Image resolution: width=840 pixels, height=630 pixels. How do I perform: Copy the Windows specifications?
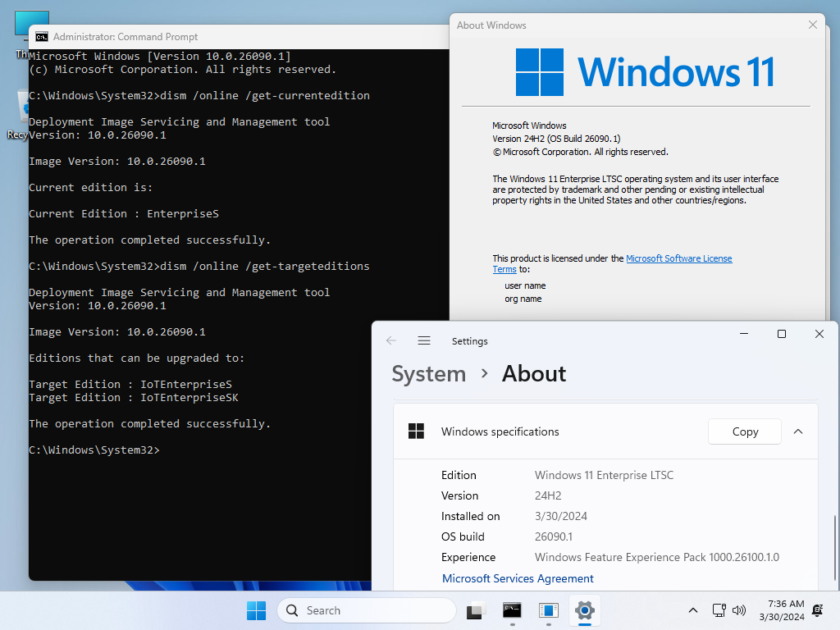click(745, 431)
